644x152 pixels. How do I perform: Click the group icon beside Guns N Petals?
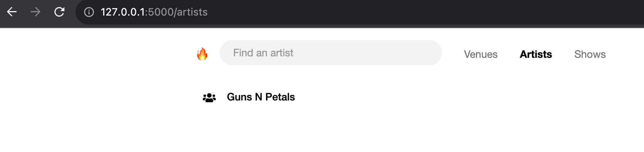click(209, 98)
